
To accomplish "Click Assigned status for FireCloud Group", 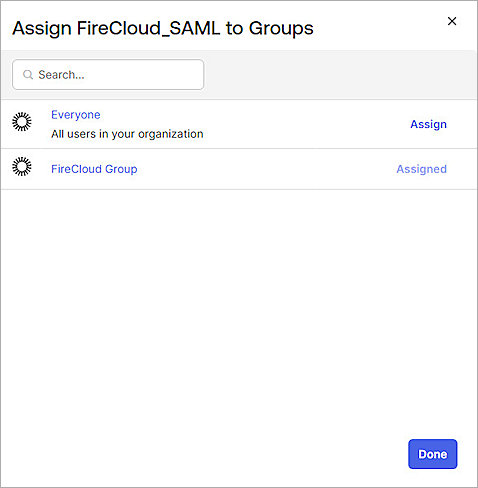I will (x=421, y=169).
